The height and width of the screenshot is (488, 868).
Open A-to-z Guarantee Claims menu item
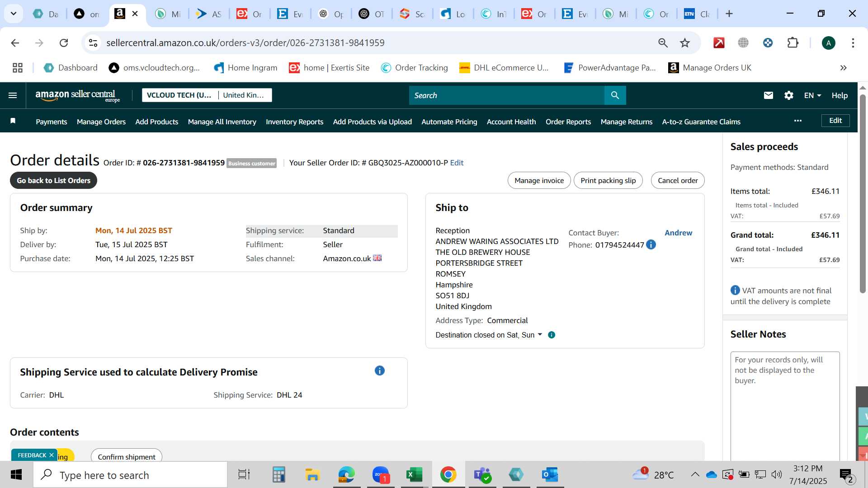(x=701, y=122)
